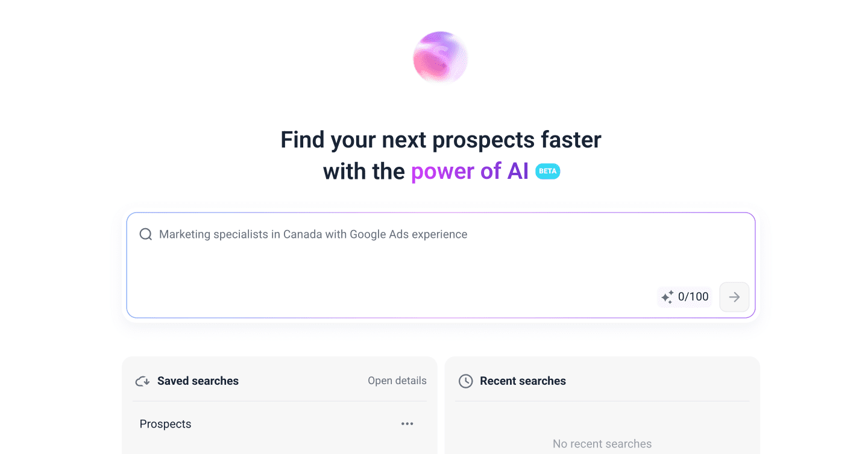868x454 pixels.
Task: Click the magnifier icon in search box
Action: coord(146,234)
